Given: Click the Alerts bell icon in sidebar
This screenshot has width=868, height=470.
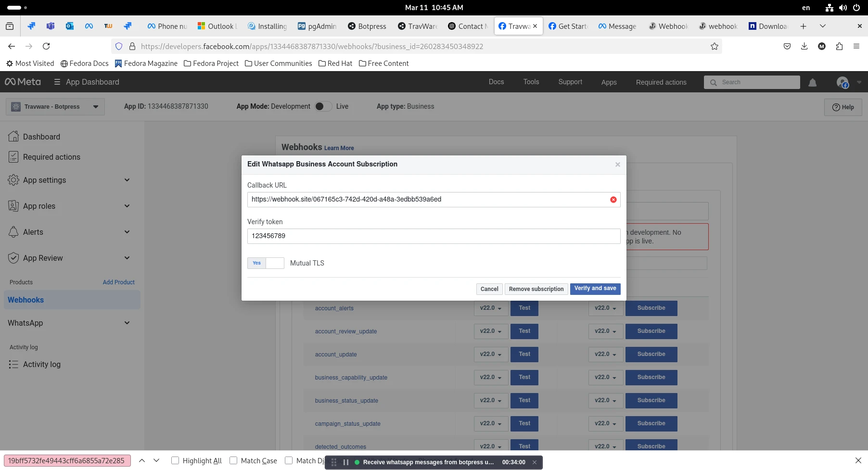Looking at the screenshot, I should click(x=13, y=232).
